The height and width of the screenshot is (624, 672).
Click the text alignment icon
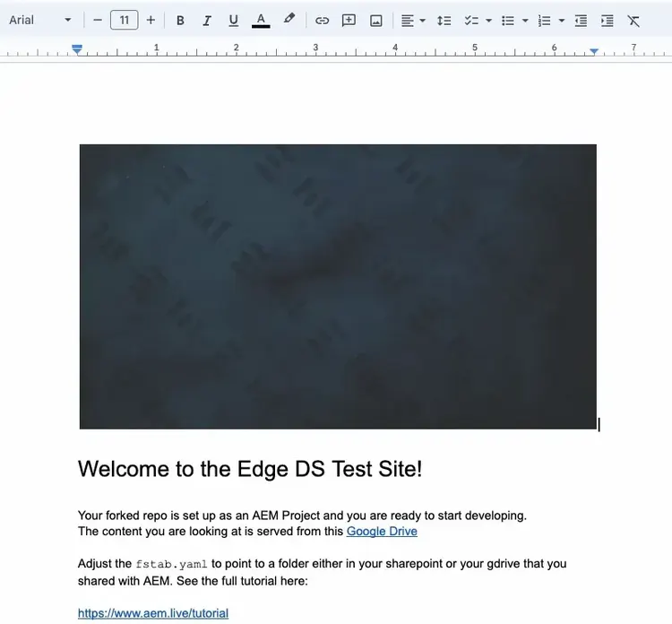[408, 20]
